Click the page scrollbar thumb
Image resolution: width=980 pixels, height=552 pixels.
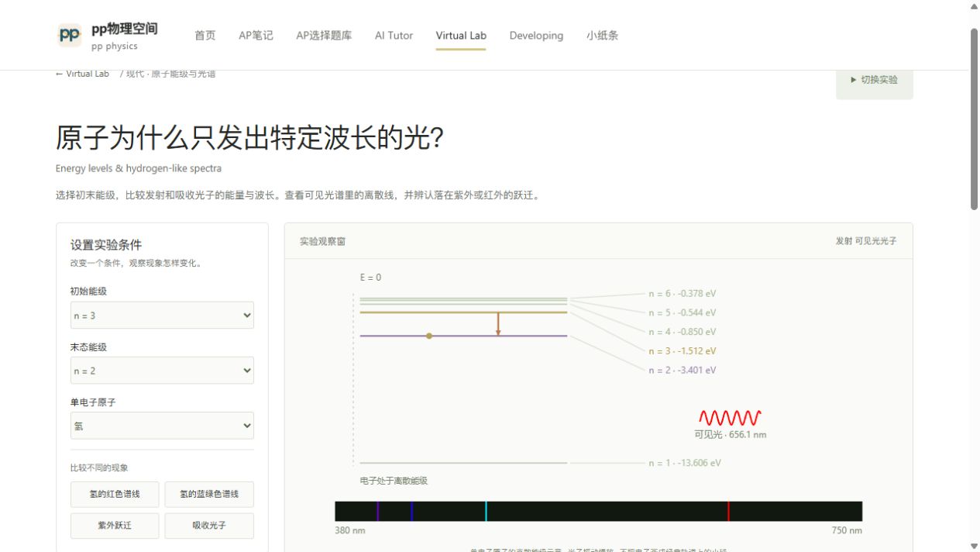coord(975,119)
